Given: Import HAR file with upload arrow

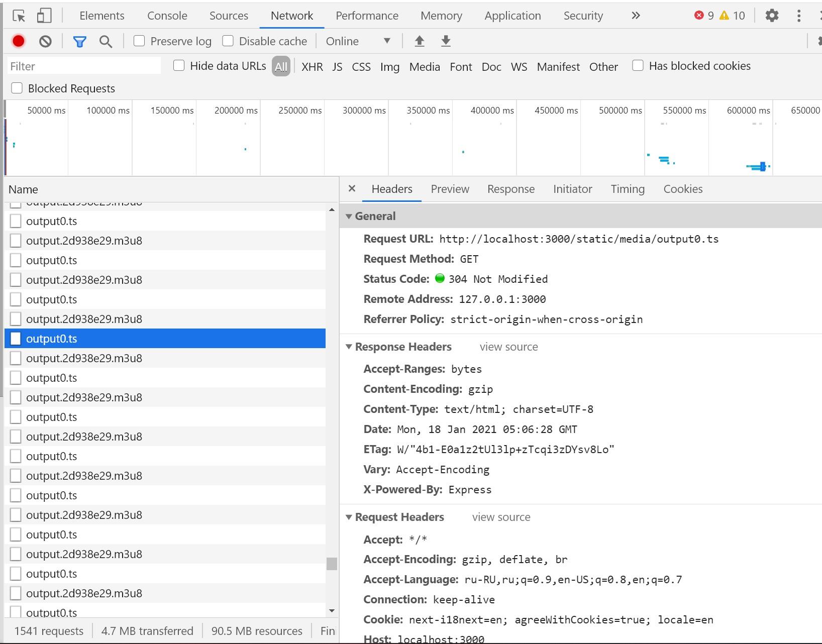Looking at the screenshot, I should [x=420, y=41].
